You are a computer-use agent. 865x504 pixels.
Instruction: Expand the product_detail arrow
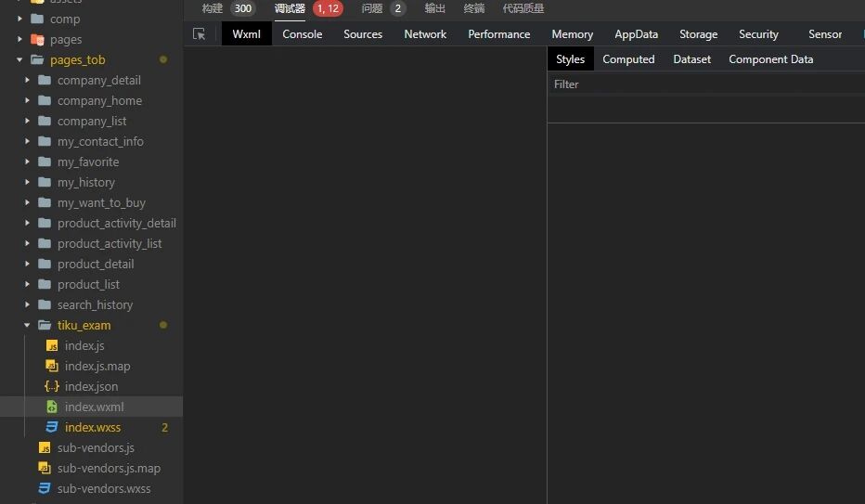pyautogui.click(x=27, y=264)
